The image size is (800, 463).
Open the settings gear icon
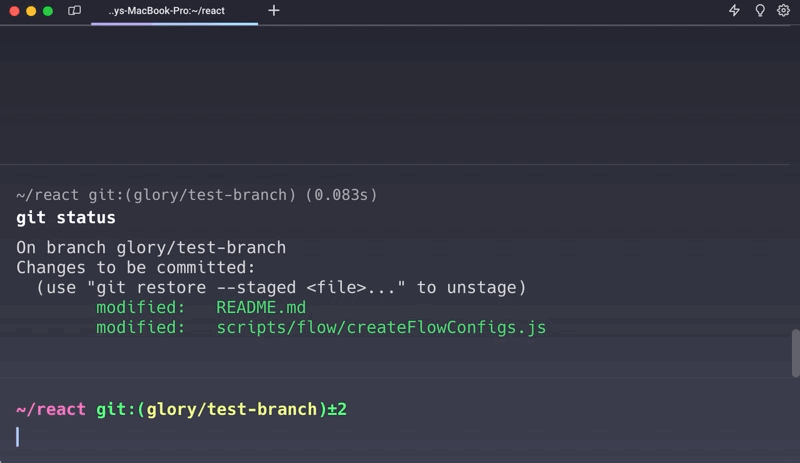click(784, 11)
